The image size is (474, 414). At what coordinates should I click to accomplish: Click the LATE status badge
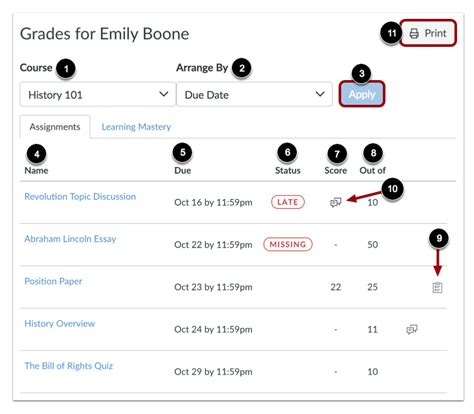[x=288, y=202]
